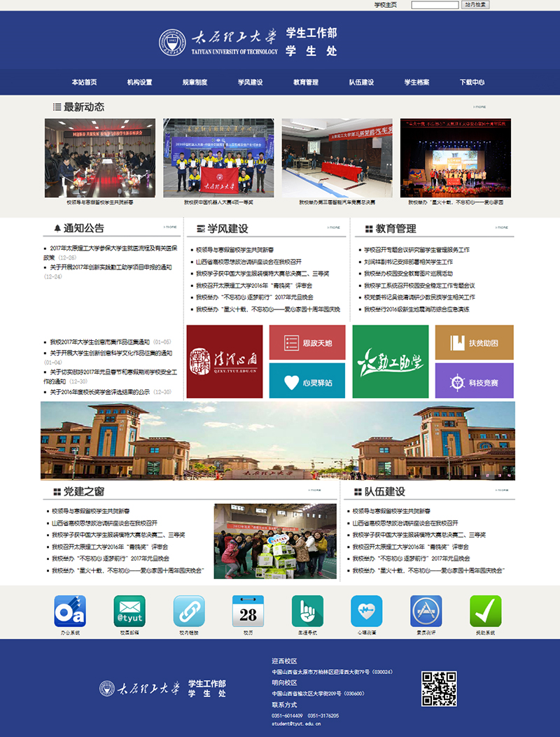Click the university logo in the footer

139,689
